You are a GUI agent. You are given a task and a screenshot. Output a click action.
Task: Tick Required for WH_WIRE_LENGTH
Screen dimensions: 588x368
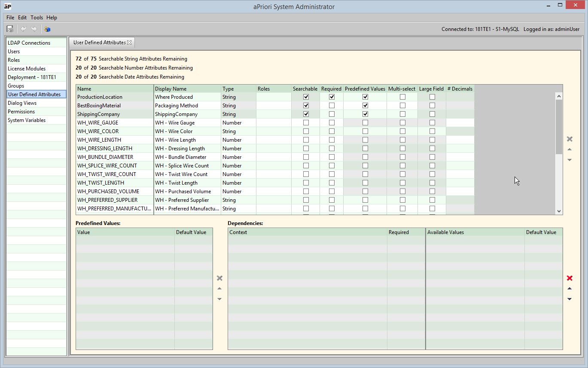pos(332,140)
